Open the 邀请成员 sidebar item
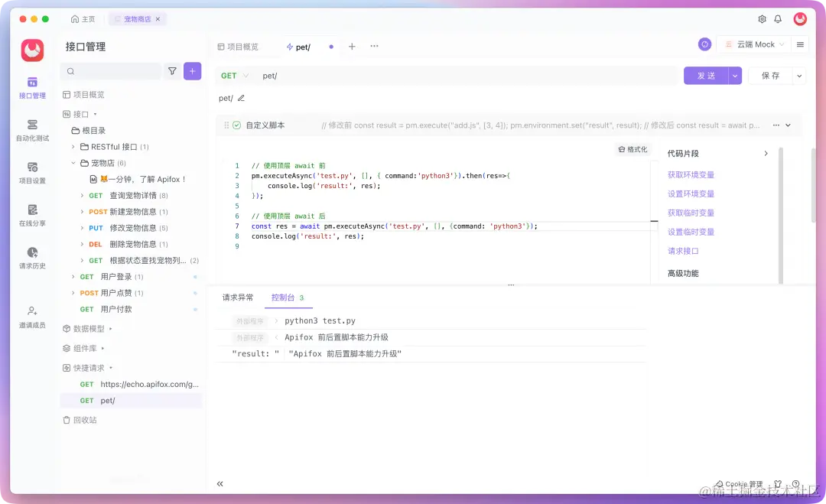 32,317
